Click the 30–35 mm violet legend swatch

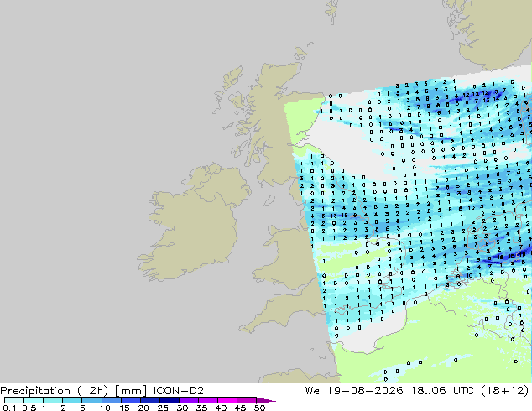[188, 400]
